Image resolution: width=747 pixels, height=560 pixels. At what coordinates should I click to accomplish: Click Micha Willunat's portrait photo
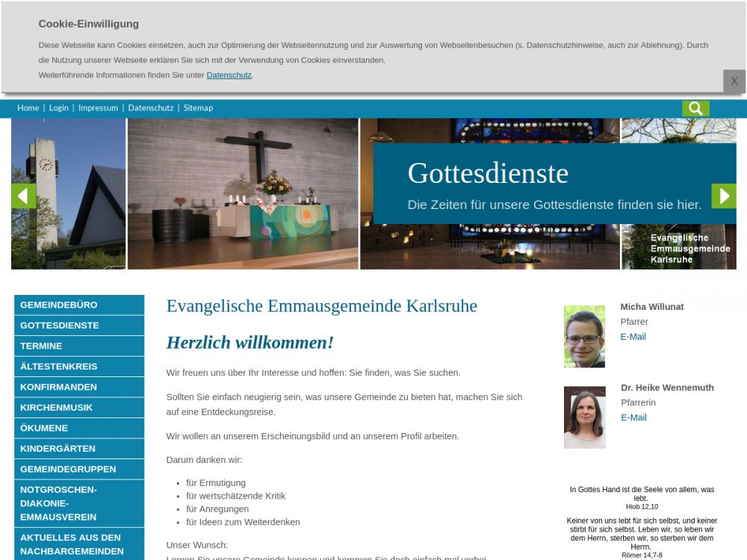click(584, 337)
